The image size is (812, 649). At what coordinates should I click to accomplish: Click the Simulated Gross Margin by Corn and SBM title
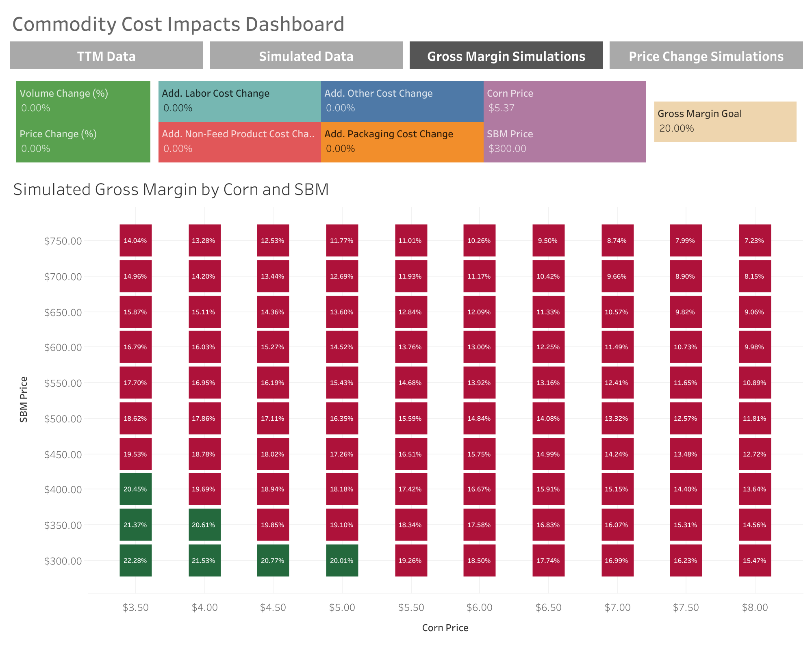[171, 190]
